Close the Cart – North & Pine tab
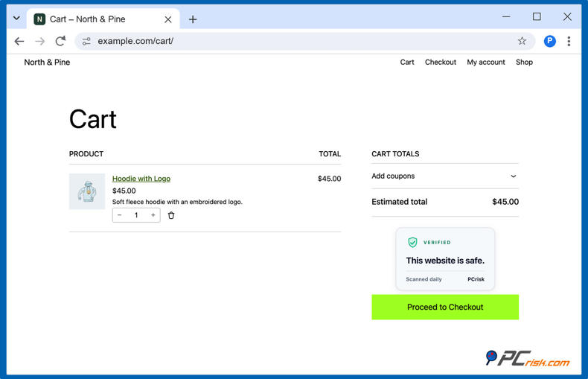The width and height of the screenshot is (588, 379). [168, 19]
